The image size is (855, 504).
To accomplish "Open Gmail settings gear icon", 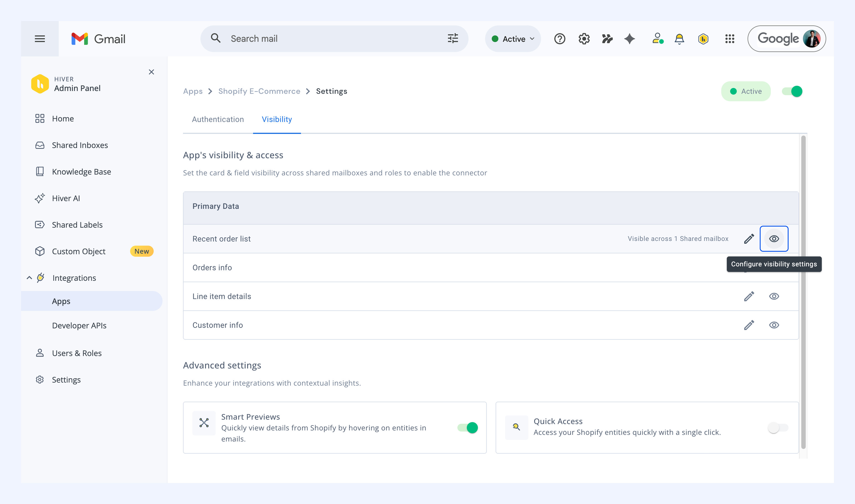I will click(x=584, y=39).
